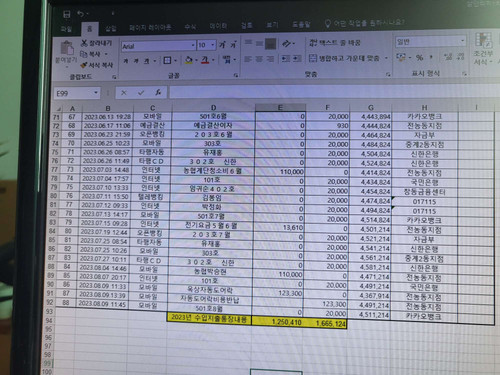Apply percent style format
This screenshot has height=375, width=500.
click(419, 57)
